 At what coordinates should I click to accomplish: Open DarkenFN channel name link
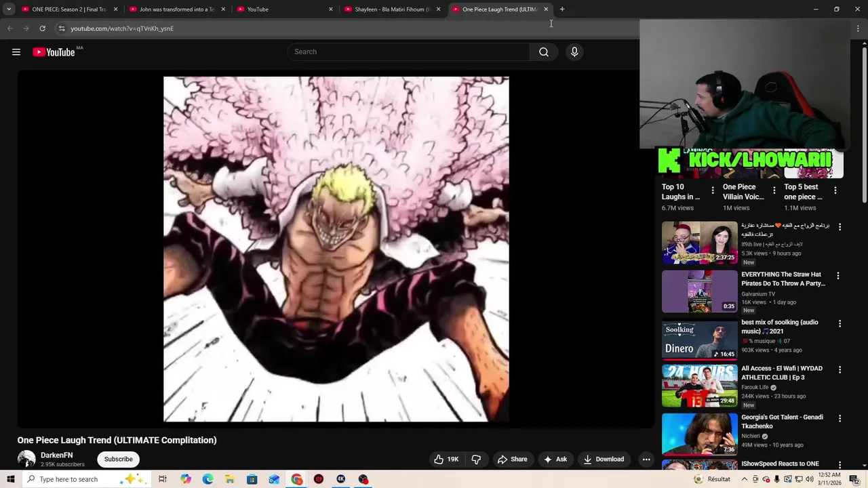click(x=56, y=455)
